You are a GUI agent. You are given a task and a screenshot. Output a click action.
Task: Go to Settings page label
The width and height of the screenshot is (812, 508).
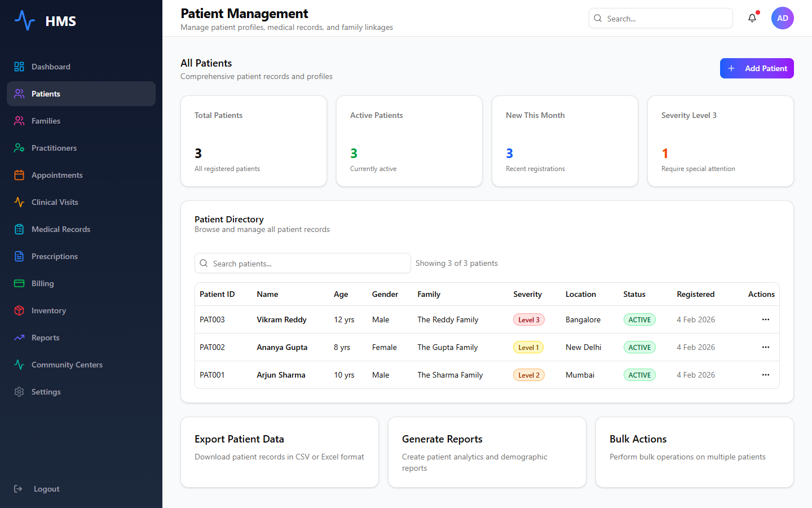point(46,392)
